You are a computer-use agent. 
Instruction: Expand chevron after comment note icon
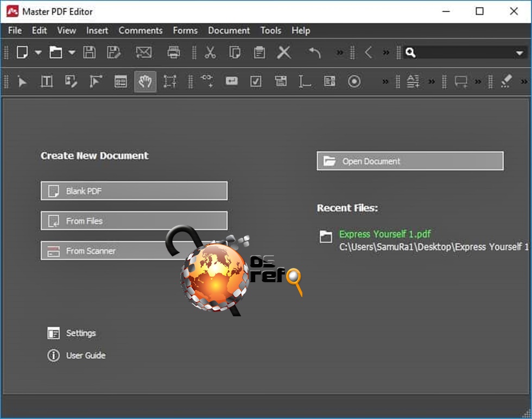478,82
